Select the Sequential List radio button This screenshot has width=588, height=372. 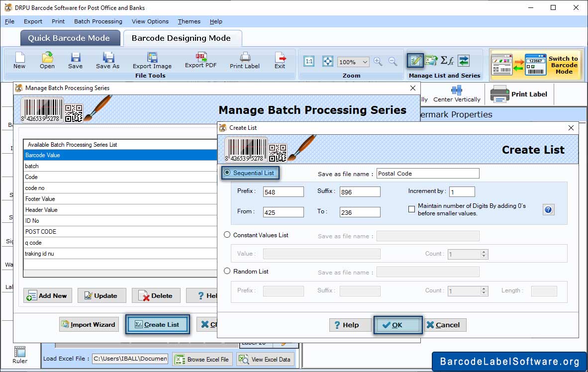point(227,173)
